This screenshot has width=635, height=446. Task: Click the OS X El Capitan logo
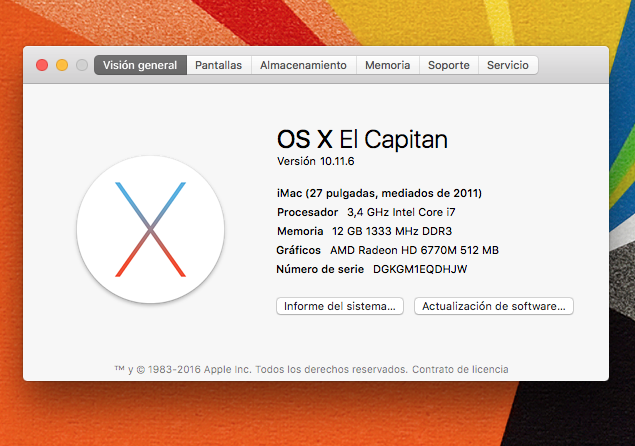[x=150, y=230]
